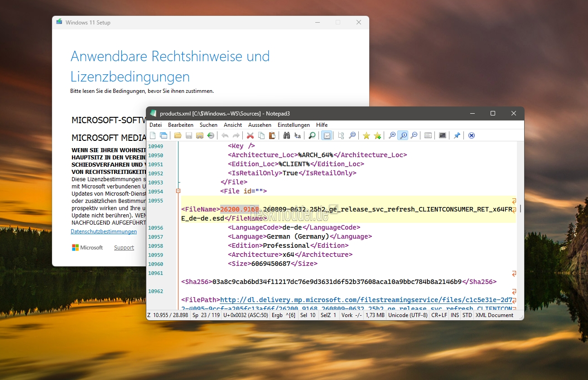Toggle the always-on-top pin icon

(x=457, y=135)
